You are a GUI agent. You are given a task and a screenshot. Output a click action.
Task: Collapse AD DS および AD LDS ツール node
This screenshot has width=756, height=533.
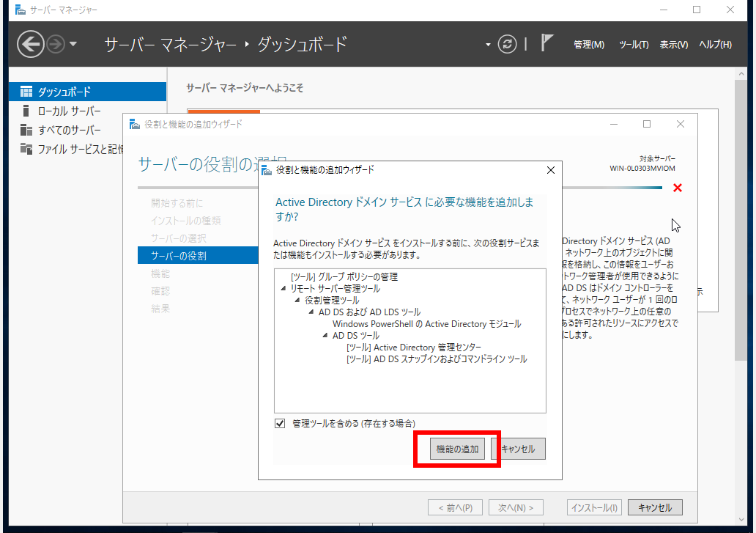coord(311,312)
